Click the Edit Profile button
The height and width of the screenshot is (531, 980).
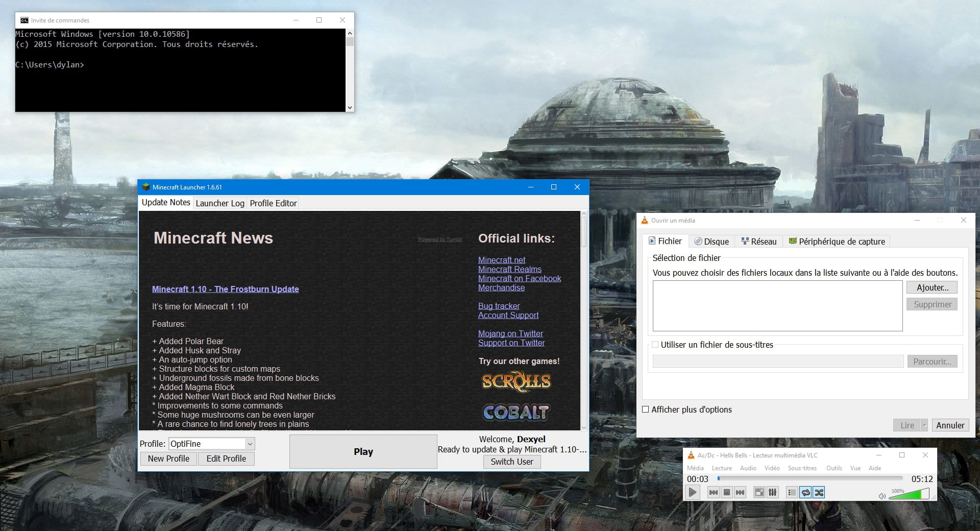pyautogui.click(x=226, y=458)
